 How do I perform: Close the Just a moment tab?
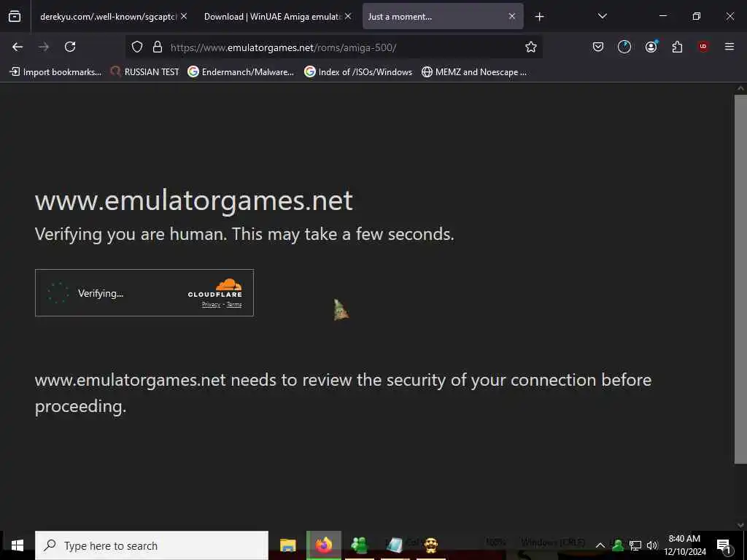pyautogui.click(x=511, y=16)
